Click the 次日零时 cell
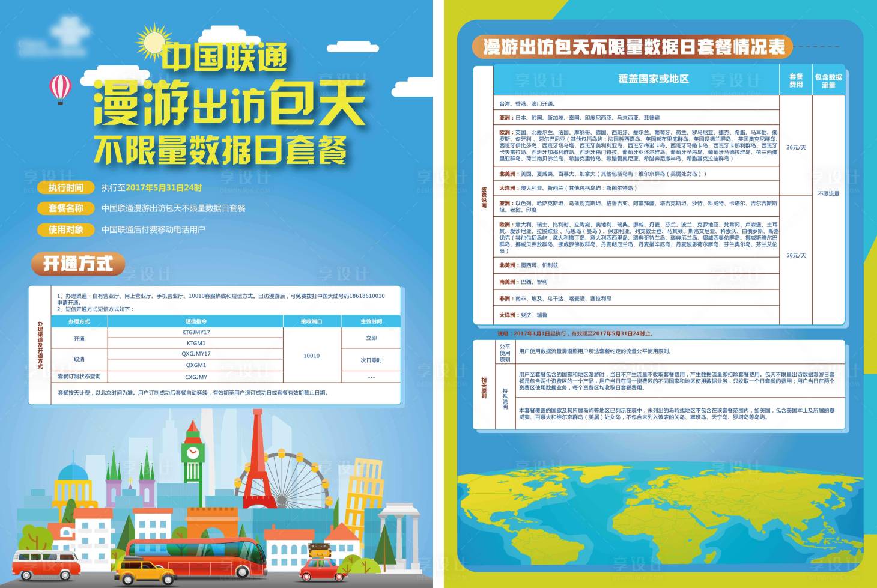 [371, 360]
